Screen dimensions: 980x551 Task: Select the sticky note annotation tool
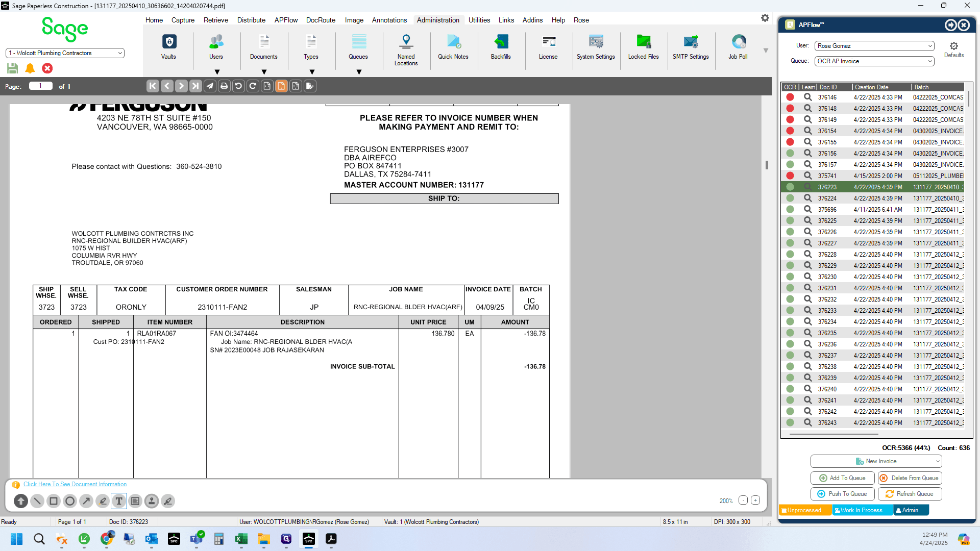(135, 501)
